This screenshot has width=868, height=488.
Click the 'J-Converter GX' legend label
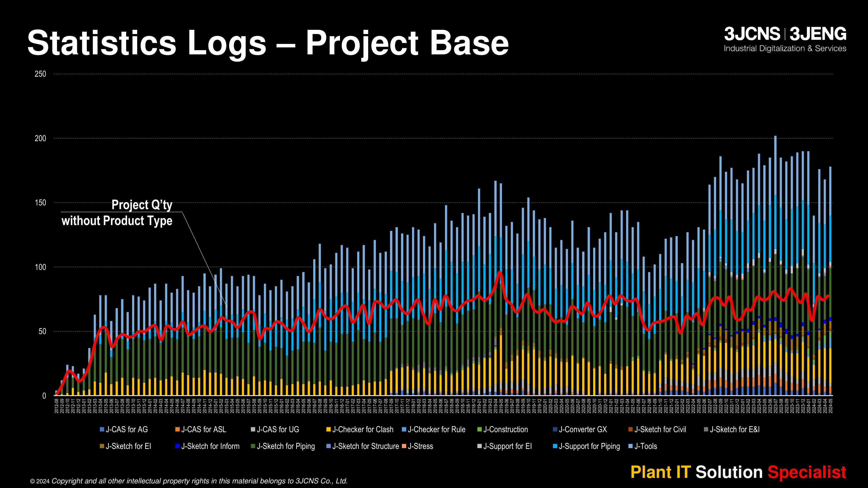(583, 429)
